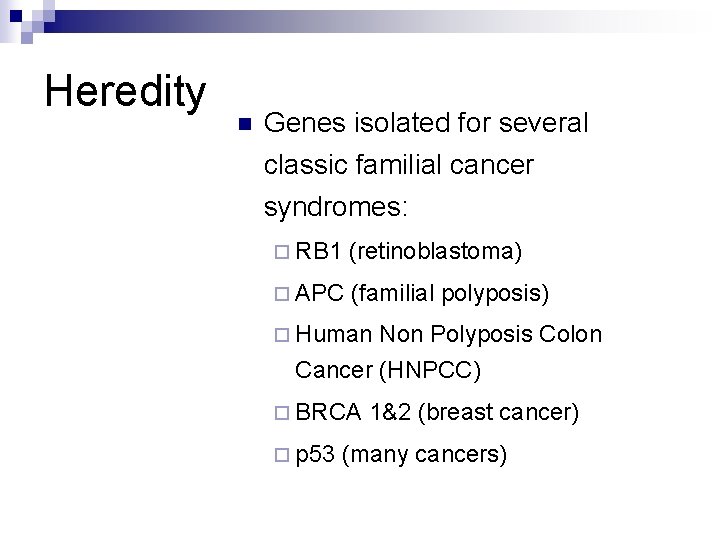Click the text 'Genes isolated for several'

(x=426, y=124)
